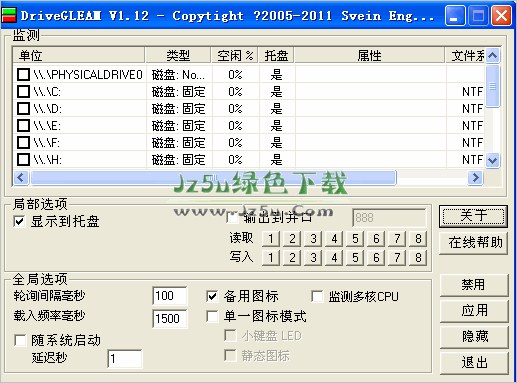Click the horizontal scroll left arrow
The height and width of the screenshot is (383, 517).
tap(21, 177)
